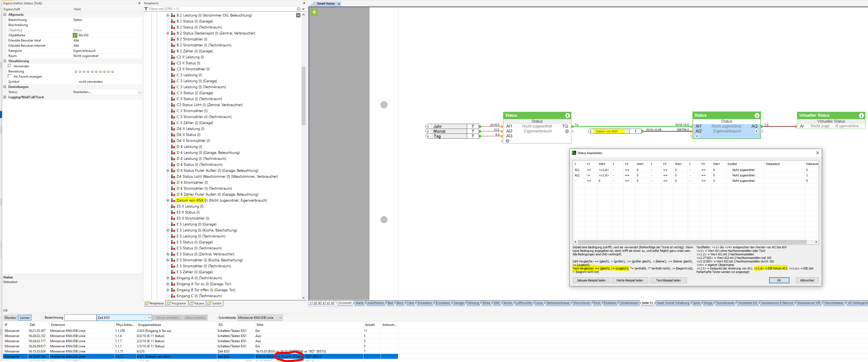
Task: Clear the Peripherie filter field
Action: click(x=299, y=9)
